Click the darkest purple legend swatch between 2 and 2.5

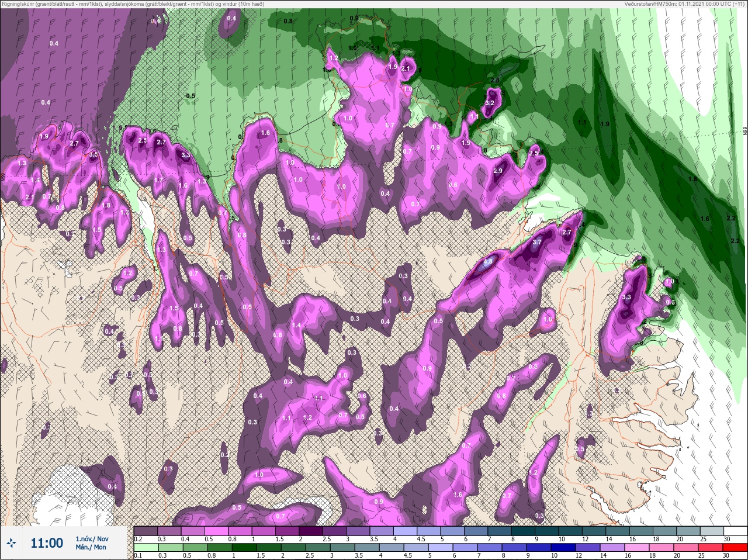point(312,531)
